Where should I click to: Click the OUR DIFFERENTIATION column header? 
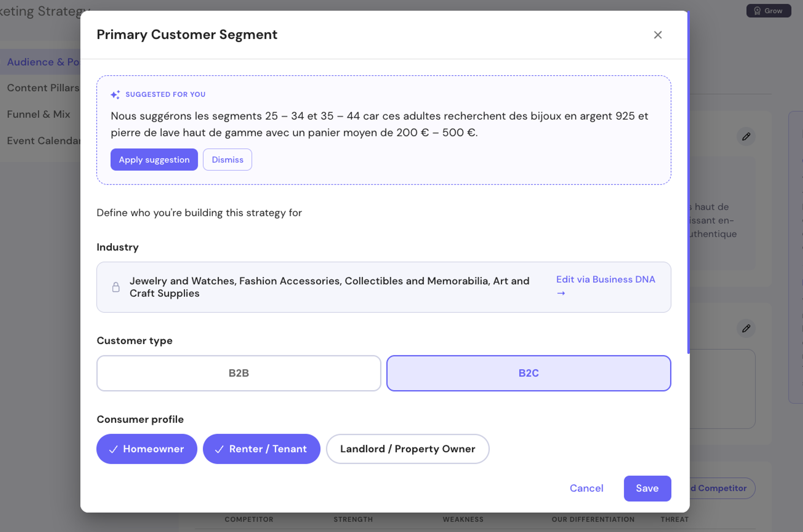click(x=593, y=519)
